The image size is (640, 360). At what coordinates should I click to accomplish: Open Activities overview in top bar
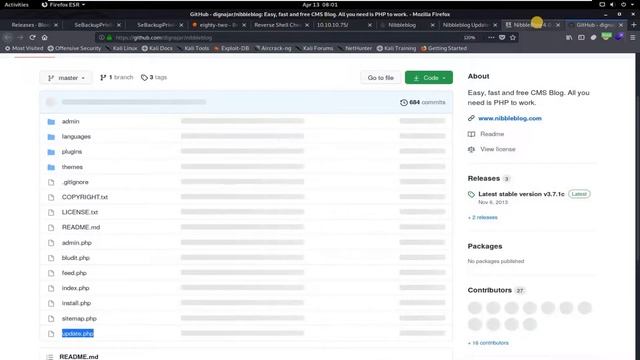pos(16,4)
